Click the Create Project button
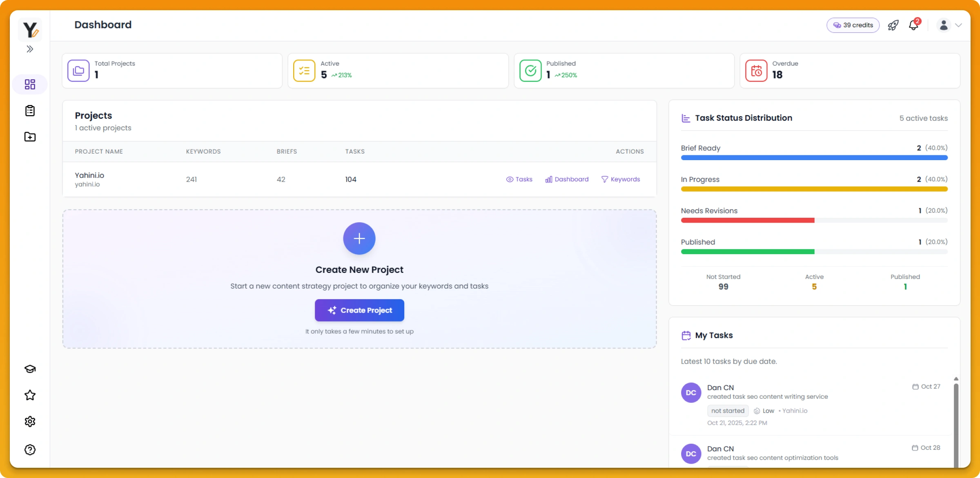 click(x=359, y=310)
